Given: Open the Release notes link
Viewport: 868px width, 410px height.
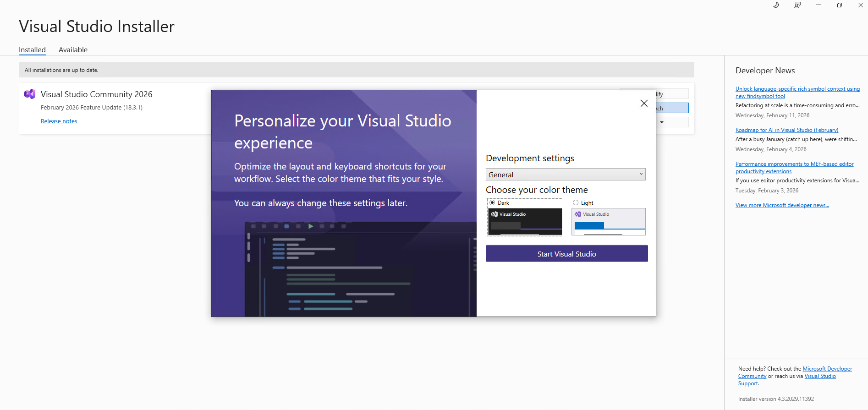Looking at the screenshot, I should pyautogui.click(x=59, y=121).
